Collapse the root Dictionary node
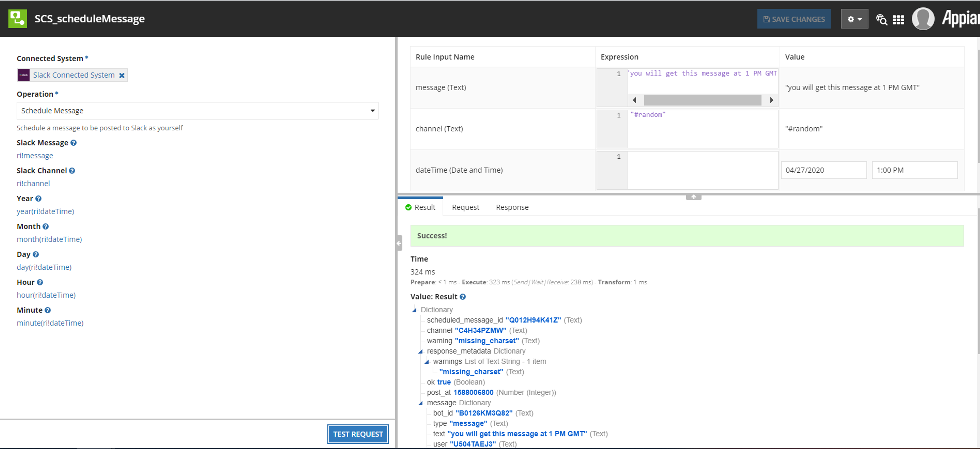Image resolution: width=980 pixels, height=449 pixels. pyautogui.click(x=414, y=310)
